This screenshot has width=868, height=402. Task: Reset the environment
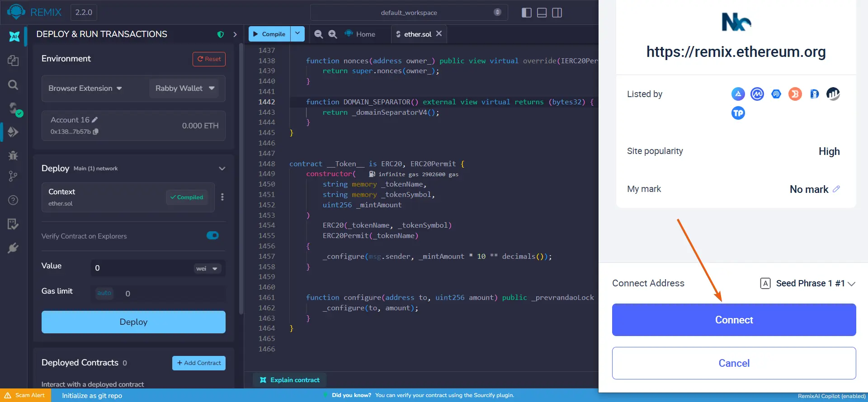tap(209, 59)
